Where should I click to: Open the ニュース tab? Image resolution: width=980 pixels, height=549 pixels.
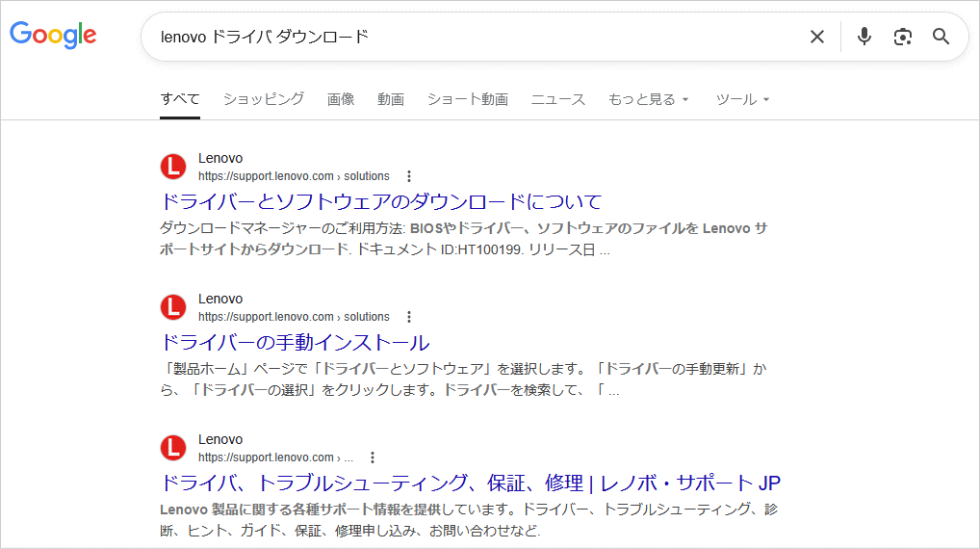pyautogui.click(x=558, y=99)
